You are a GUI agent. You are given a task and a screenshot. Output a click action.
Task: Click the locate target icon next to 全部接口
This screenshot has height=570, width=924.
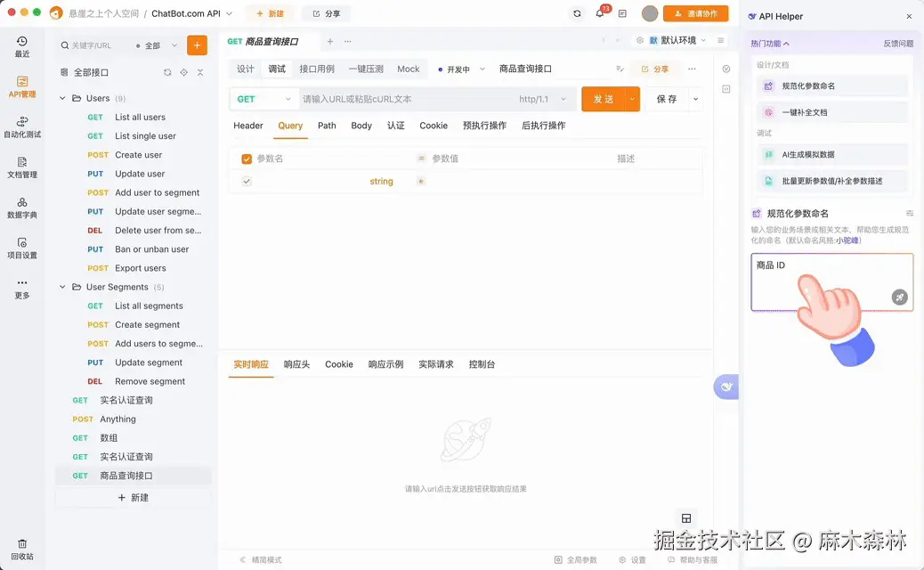184,72
